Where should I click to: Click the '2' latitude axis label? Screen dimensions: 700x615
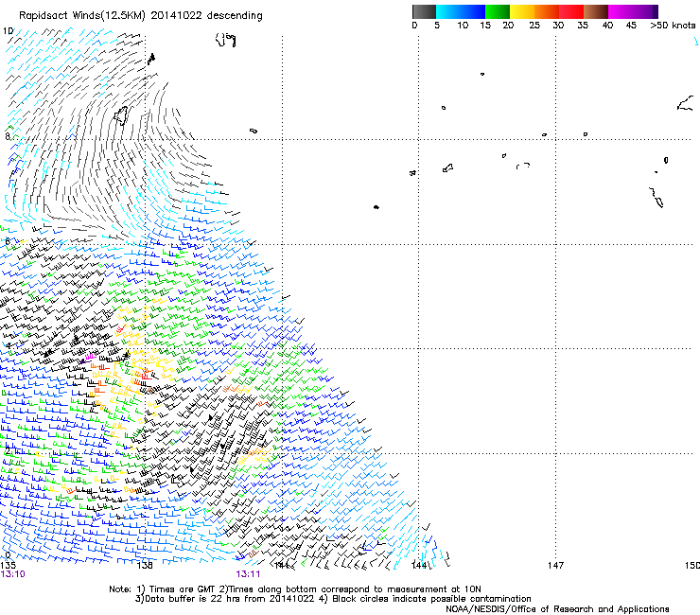point(8,452)
